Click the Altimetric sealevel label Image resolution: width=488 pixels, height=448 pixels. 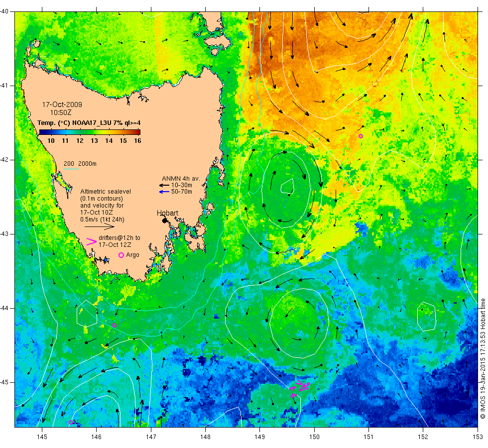[106, 192]
